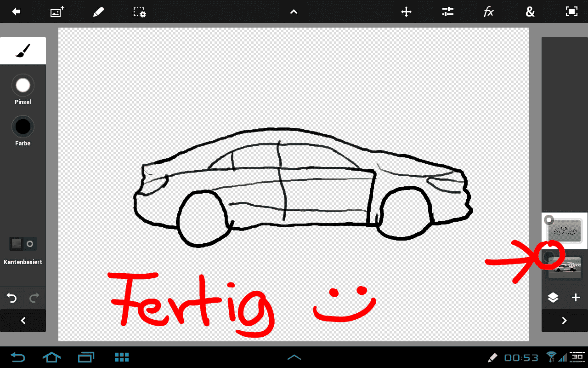Select the car photo layer thumbnail
This screenshot has height=368, width=588.
(565, 267)
